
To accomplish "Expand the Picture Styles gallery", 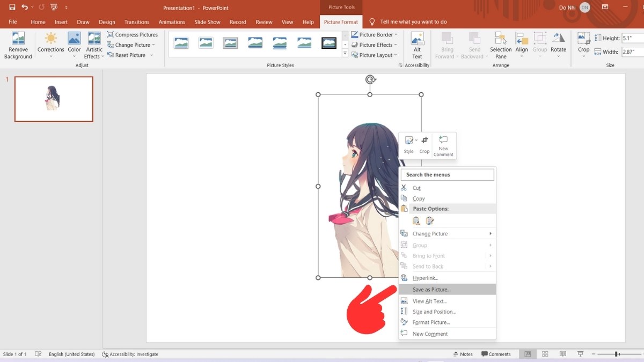I will (345, 54).
